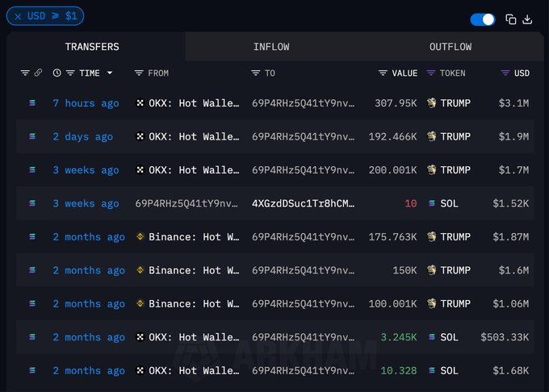
Task: Select the value 307.95K
Action: coord(396,102)
